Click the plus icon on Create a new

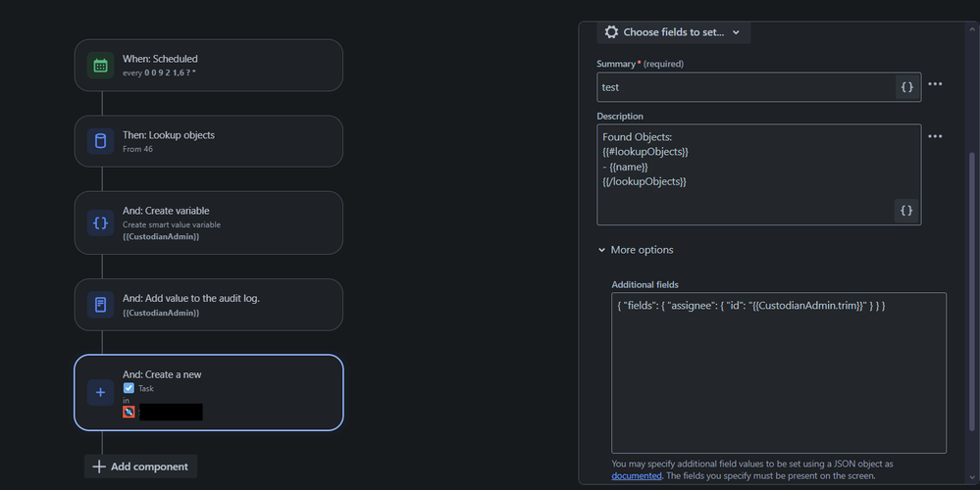pyautogui.click(x=101, y=393)
